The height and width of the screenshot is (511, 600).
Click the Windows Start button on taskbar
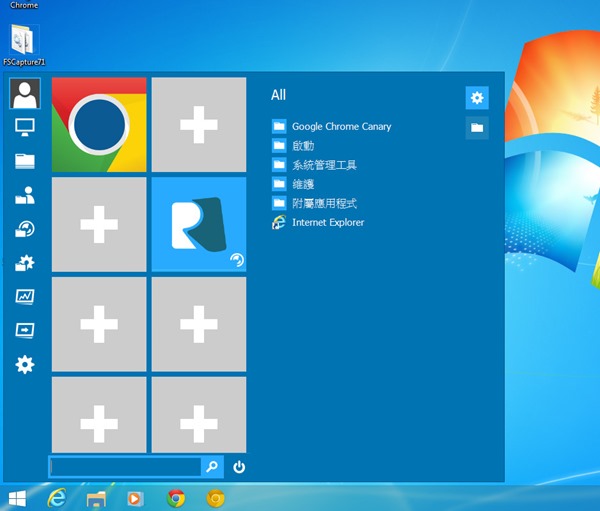tap(17, 497)
